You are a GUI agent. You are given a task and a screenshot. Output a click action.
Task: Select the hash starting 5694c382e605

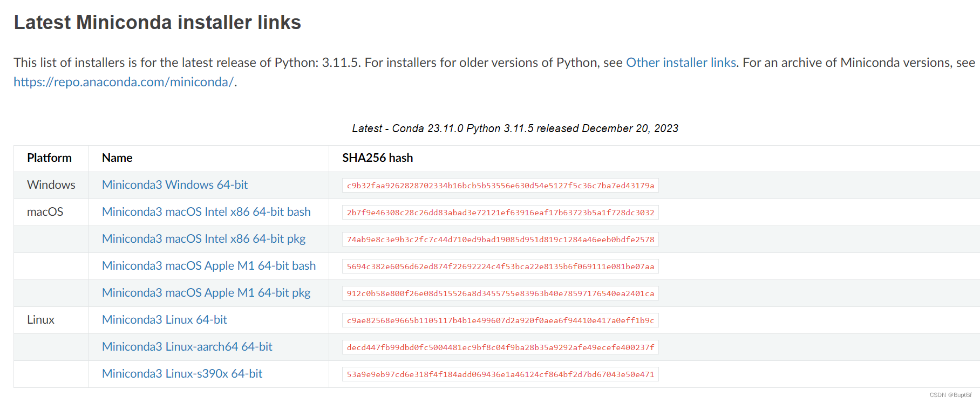[x=500, y=267]
